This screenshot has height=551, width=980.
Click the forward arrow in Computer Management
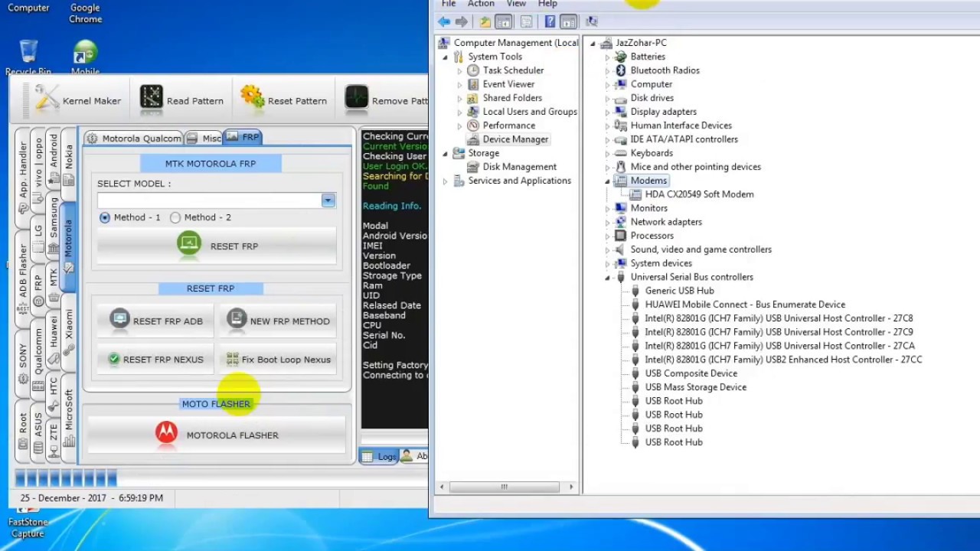click(461, 21)
